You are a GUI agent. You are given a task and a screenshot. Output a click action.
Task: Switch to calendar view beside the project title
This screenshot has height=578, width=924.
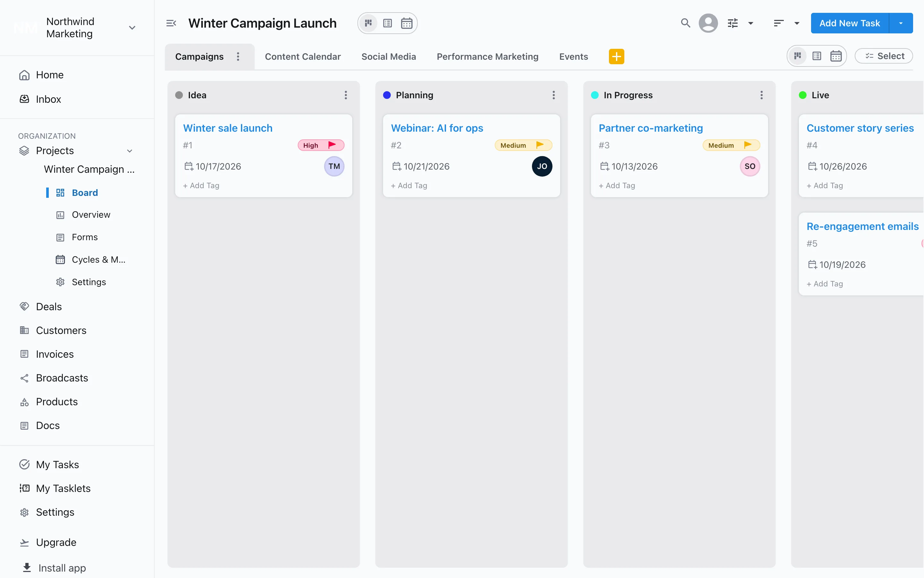pyautogui.click(x=406, y=23)
